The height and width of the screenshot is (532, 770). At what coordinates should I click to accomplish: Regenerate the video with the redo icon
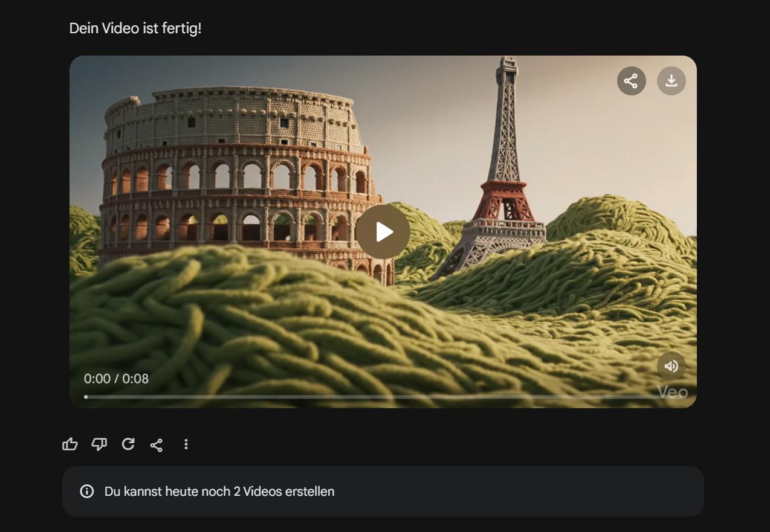[128, 444]
